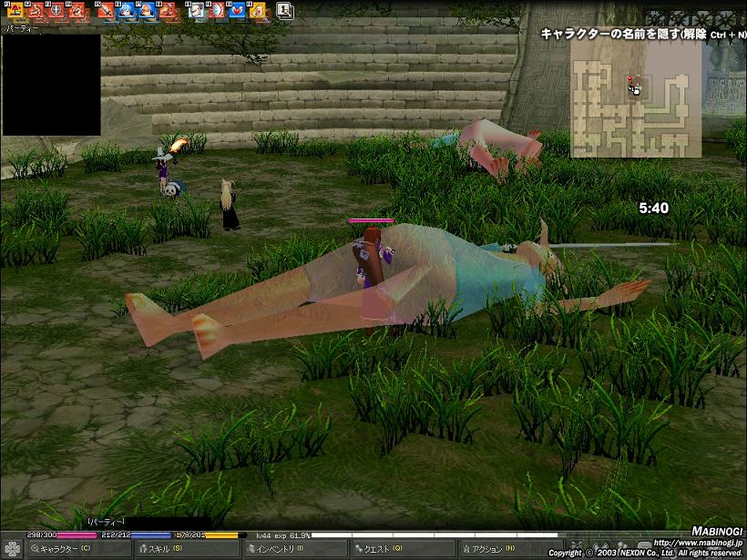Use the F12 yellow first aid skill icon

pyautogui.click(x=257, y=10)
